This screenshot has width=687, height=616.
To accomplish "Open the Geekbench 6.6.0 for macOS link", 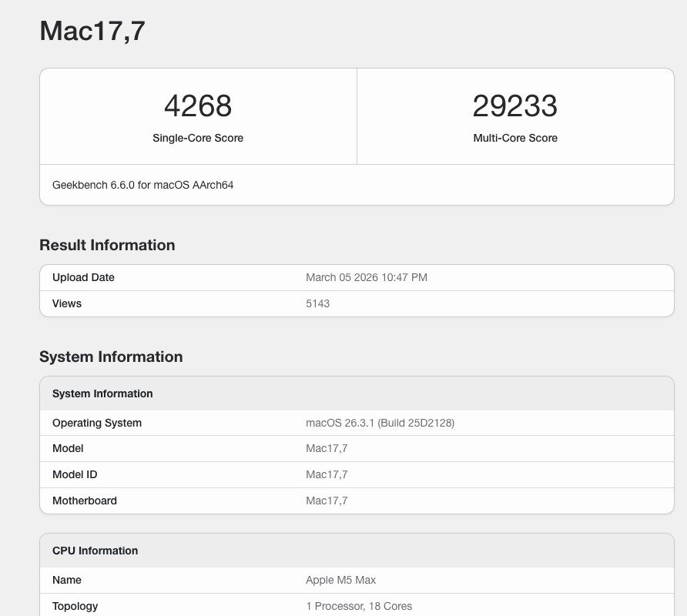I will point(142,185).
